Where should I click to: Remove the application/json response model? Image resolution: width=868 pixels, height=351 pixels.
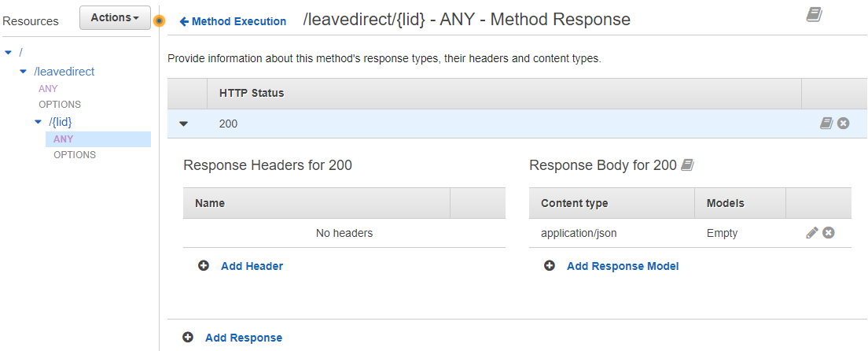tap(828, 233)
